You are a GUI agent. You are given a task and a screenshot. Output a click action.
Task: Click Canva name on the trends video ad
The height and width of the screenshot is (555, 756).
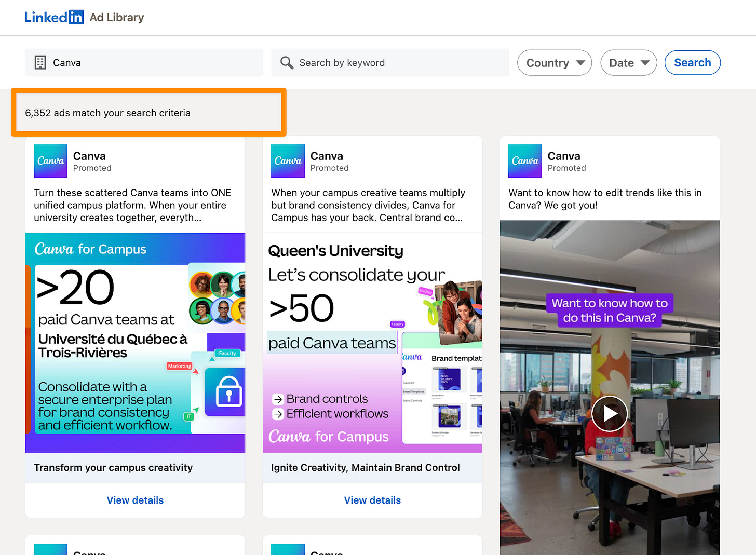coord(564,156)
